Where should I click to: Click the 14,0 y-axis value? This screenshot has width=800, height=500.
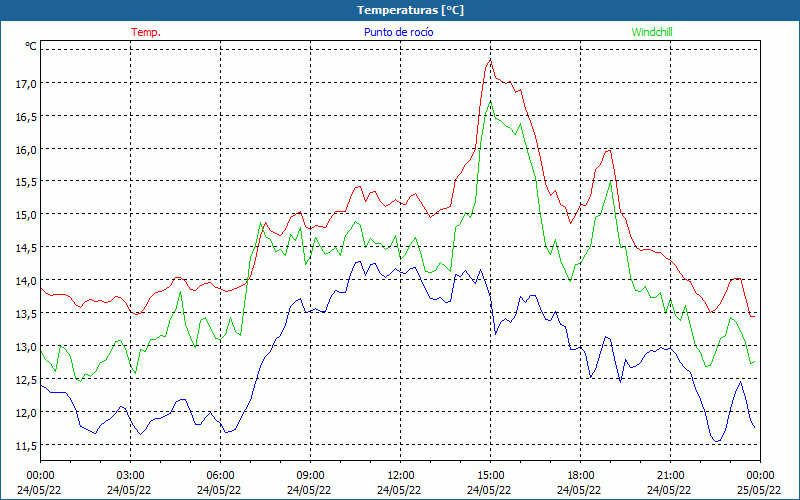click(x=27, y=281)
